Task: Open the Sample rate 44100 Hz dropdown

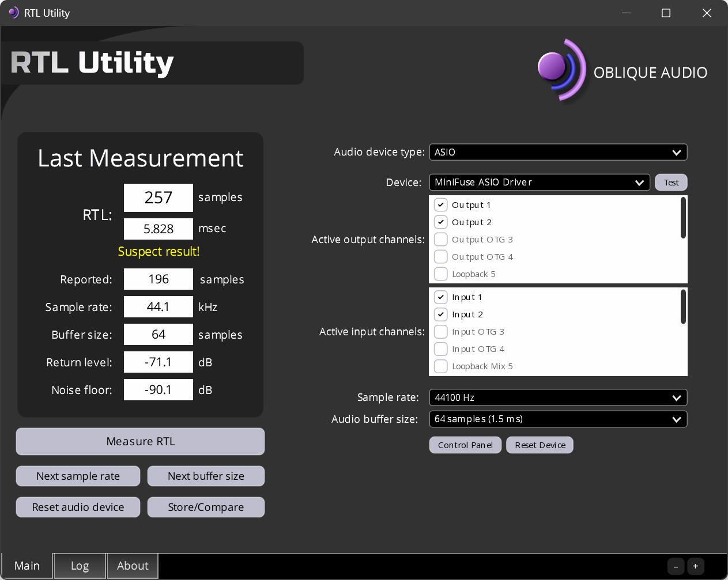Action: 558,397
